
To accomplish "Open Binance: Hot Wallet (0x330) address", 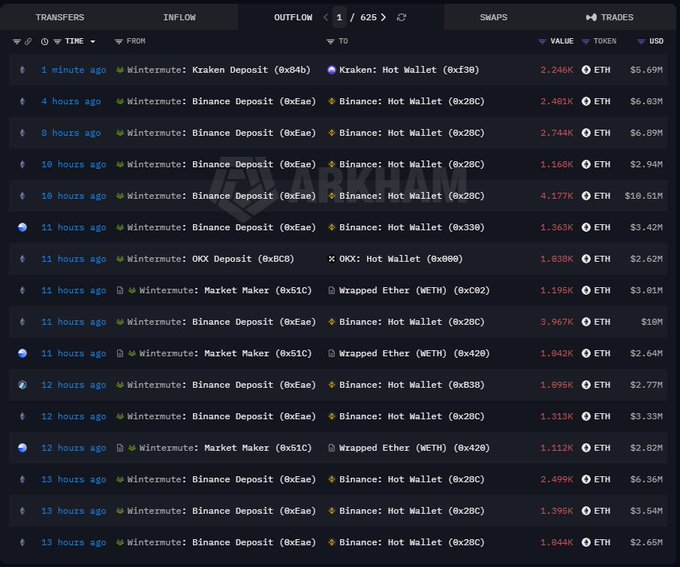I will pos(412,227).
